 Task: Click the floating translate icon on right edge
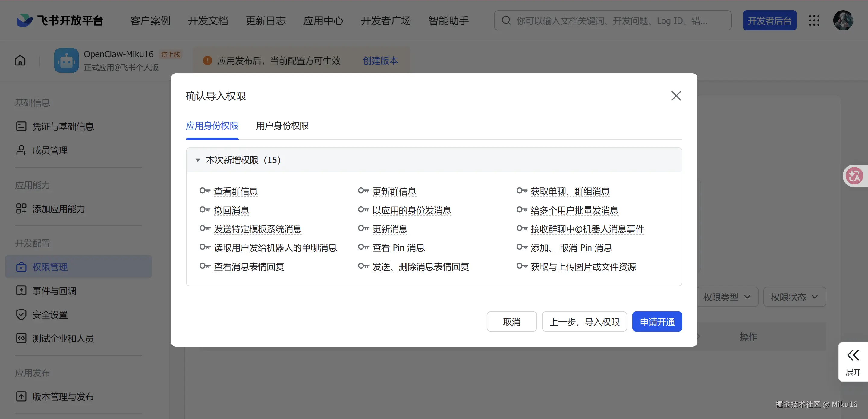854,176
